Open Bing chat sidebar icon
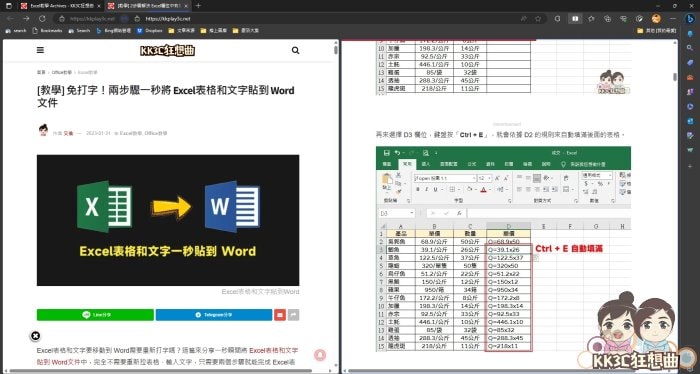The height and width of the screenshot is (374, 700). 690,19
